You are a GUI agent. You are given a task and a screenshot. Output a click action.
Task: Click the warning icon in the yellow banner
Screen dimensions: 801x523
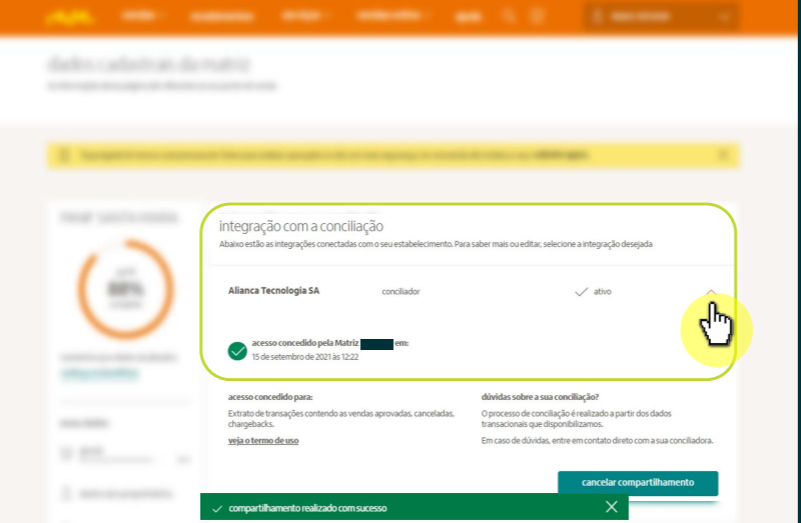64,155
